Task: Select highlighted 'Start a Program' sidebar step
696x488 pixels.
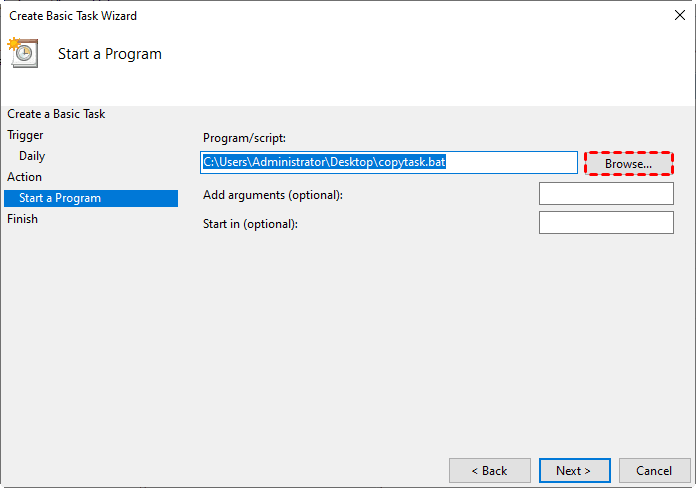Action: pos(60,198)
